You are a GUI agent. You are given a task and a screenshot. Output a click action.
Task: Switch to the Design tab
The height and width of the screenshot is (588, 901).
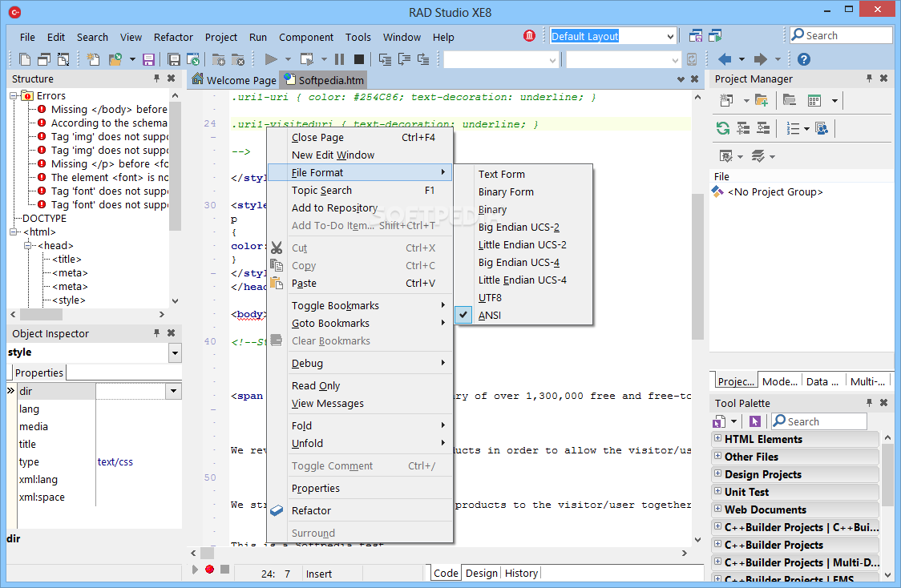pyautogui.click(x=482, y=573)
